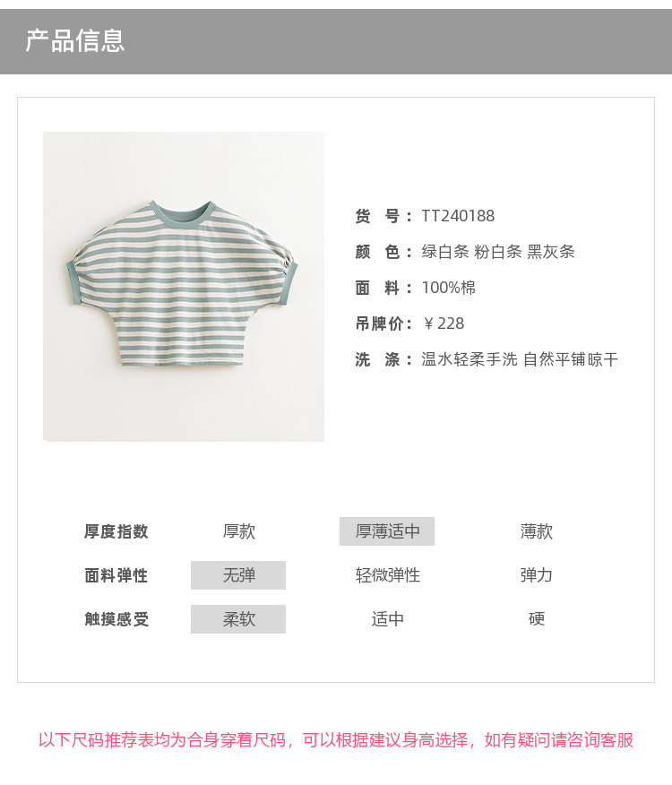The width and height of the screenshot is (672, 785).
Task: Click the item number TT240188
Action: pos(458,216)
